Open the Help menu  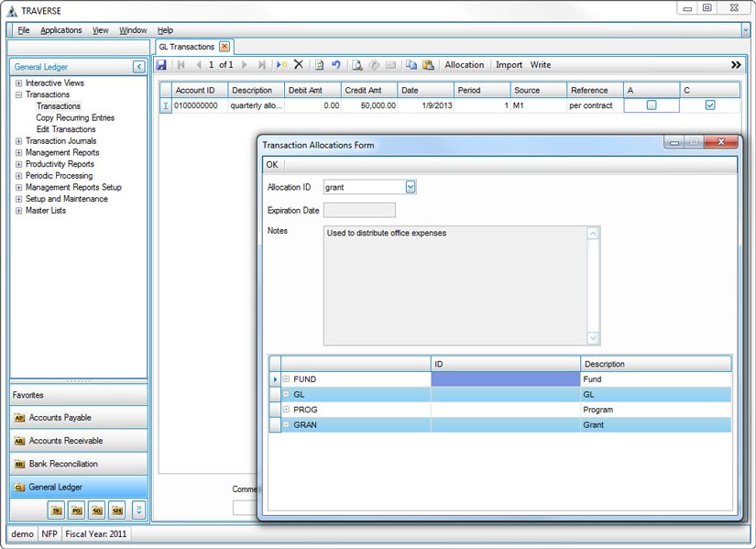(165, 30)
